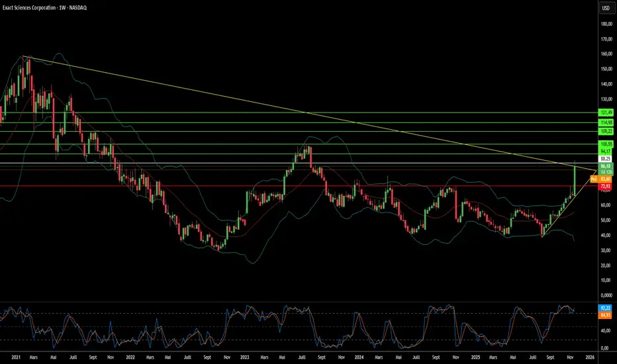Open the USD currency selector

[604, 9]
